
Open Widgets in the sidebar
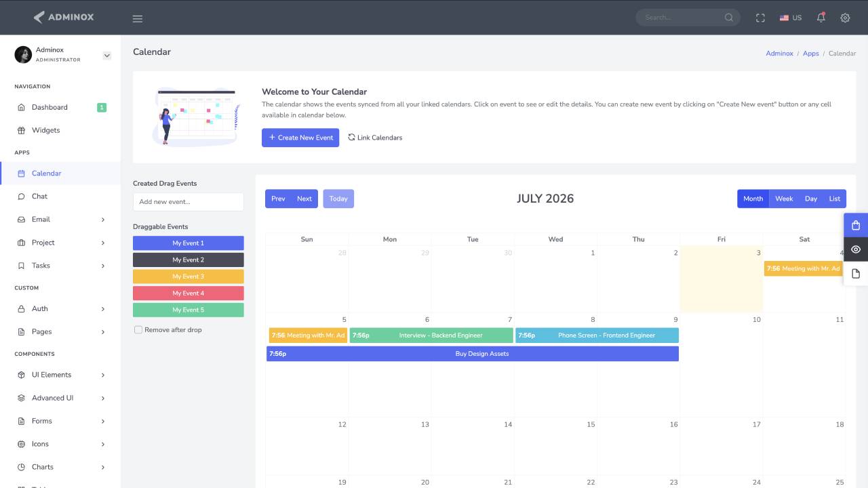point(60,130)
